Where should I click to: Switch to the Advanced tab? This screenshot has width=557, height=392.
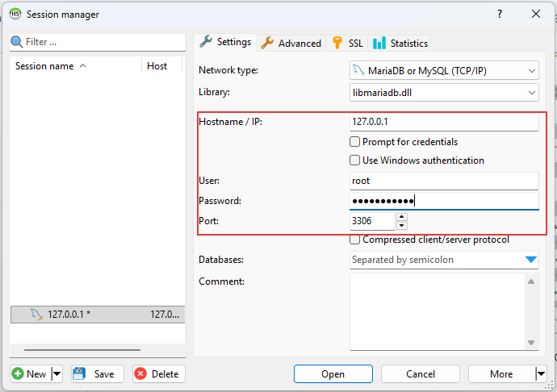pos(291,43)
